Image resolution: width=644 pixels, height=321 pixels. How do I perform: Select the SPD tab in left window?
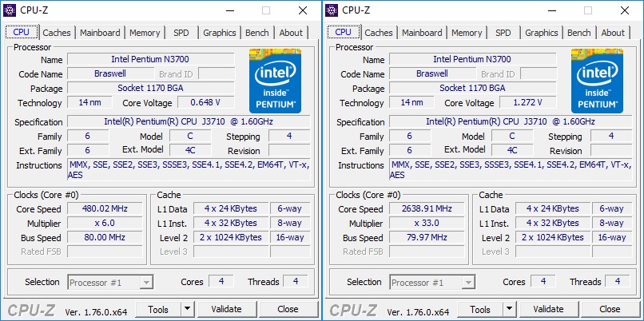pyautogui.click(x=181, y=33)
